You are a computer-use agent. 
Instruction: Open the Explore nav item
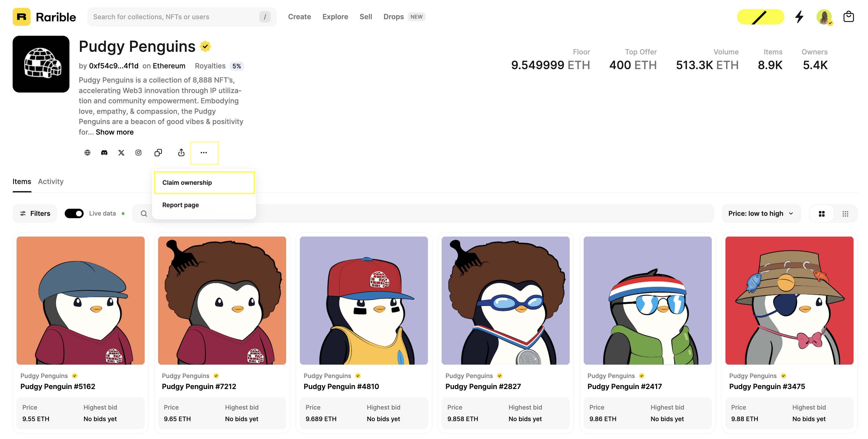[x=335, y=17]
